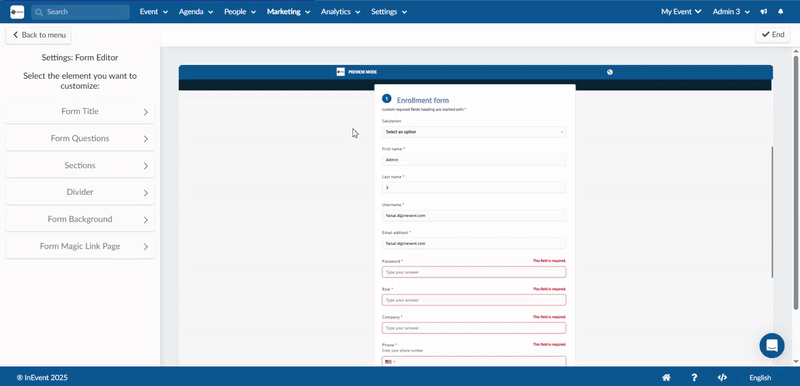Viewport: 800px width, 386px height.
Task: Click the Phone number input field
Action: click(x=474, y=361)
